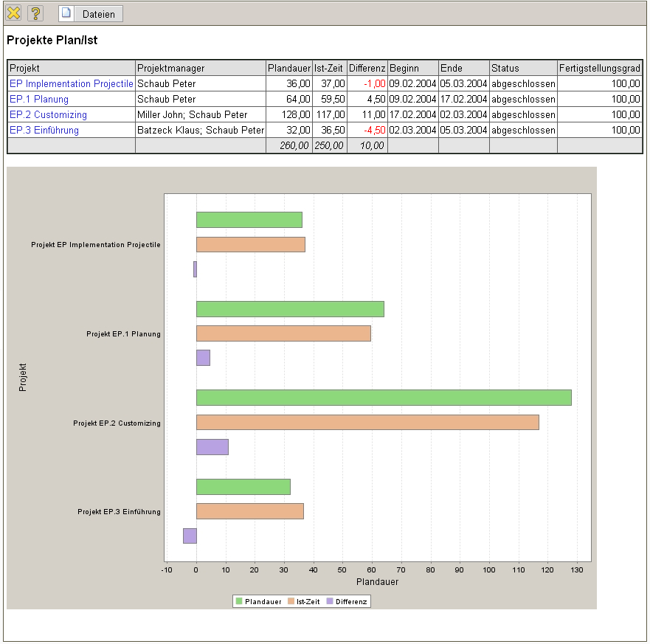Screen dimensions: 650x644
Task: Follow the EP.3 Einführung project link
Action: coord(44,131)
